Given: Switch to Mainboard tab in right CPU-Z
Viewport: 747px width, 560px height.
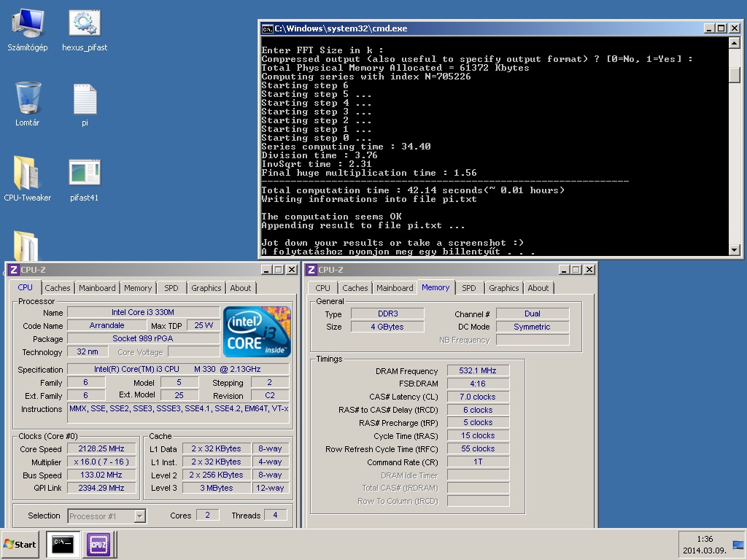Looking at the screenshot, I should click(x=395, y=288).
